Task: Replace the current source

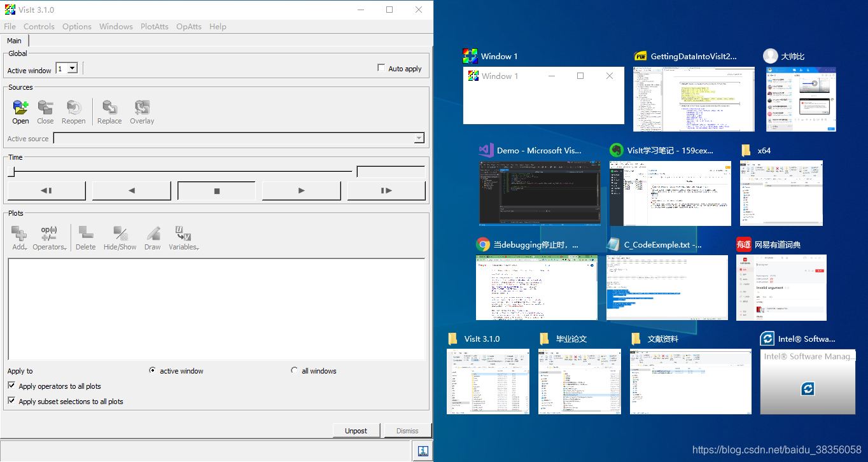Action: (x=109, y=111)
